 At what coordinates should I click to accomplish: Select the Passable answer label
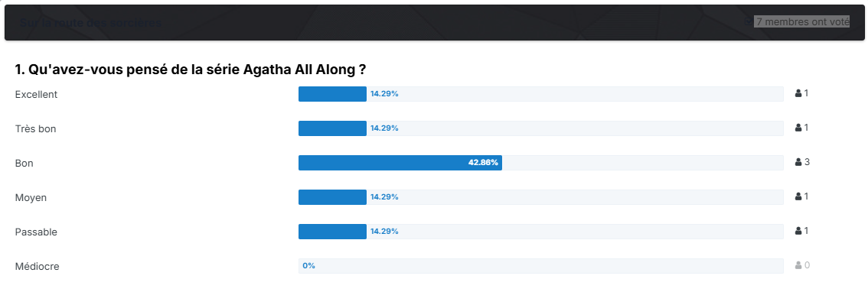coord(36,232)
